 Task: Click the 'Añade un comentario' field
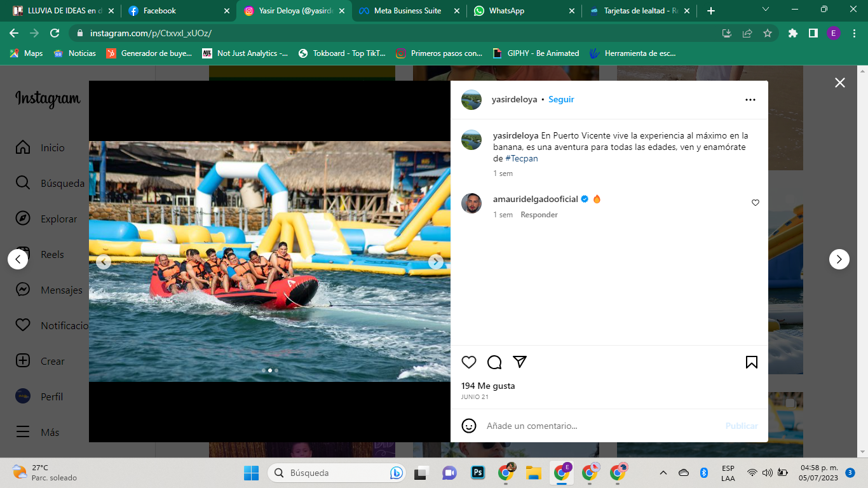[x=597, y=426]
